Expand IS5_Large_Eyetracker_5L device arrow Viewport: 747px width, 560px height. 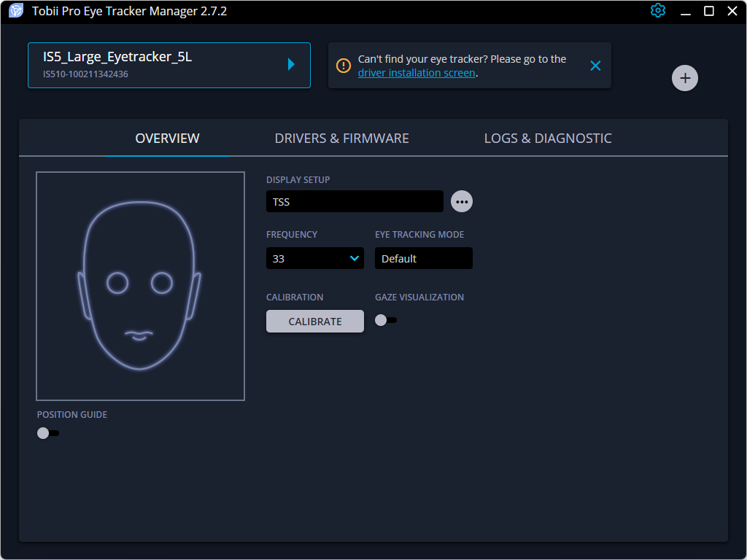(x=291, y=64)
